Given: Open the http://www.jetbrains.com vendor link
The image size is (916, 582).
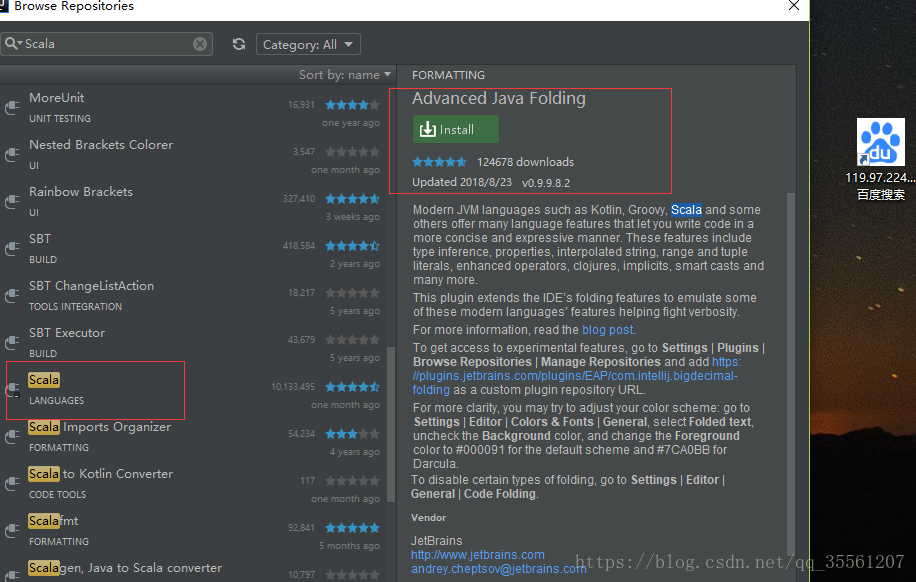Looking at the screenshot, I should point(477,555).
